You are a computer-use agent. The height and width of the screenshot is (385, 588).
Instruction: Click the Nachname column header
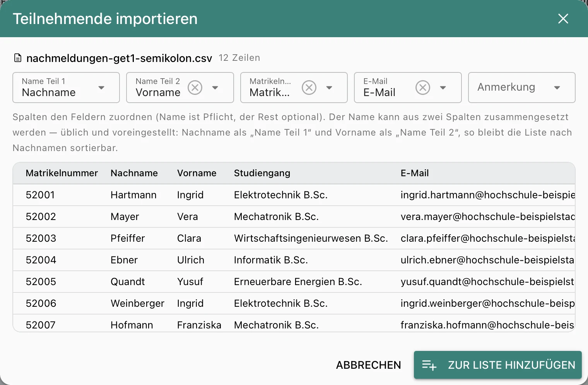click(x=134, y=173)
